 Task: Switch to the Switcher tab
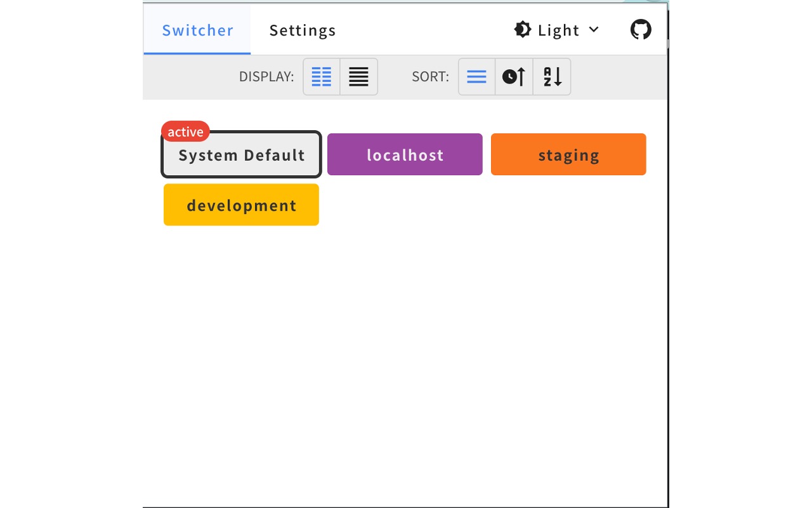[197, 30]
